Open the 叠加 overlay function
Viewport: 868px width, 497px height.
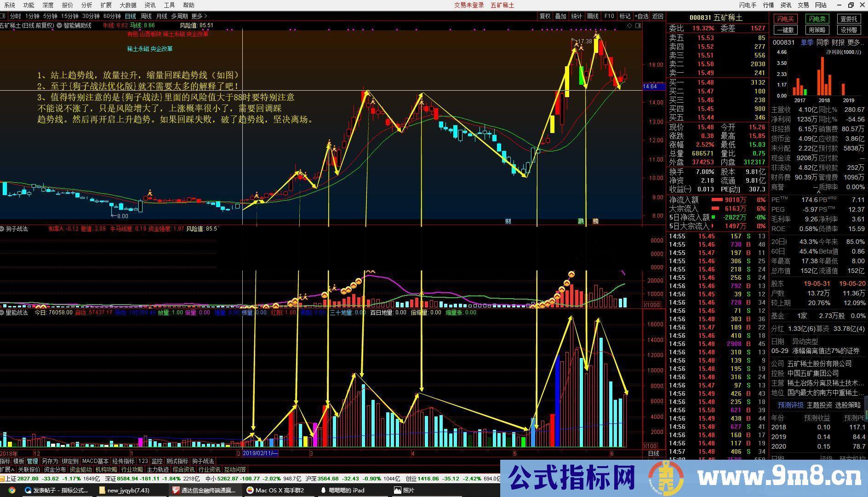point(561,16)
